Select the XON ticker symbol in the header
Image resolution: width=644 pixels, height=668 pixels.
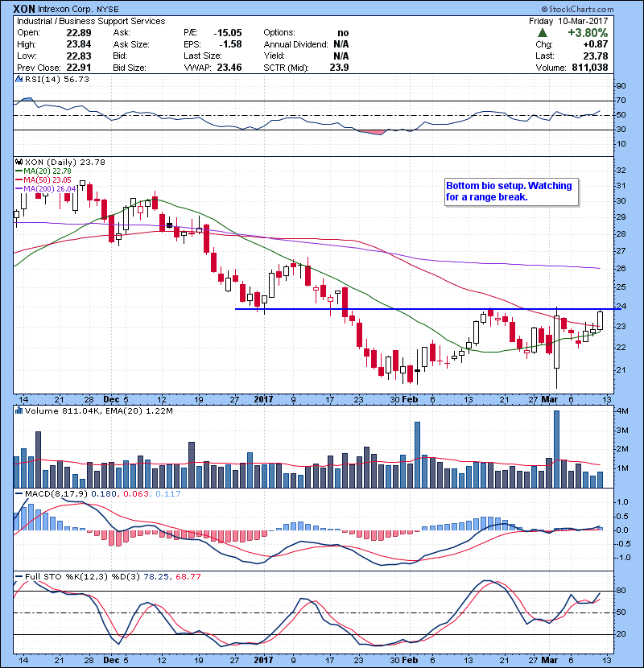[24, 9]
